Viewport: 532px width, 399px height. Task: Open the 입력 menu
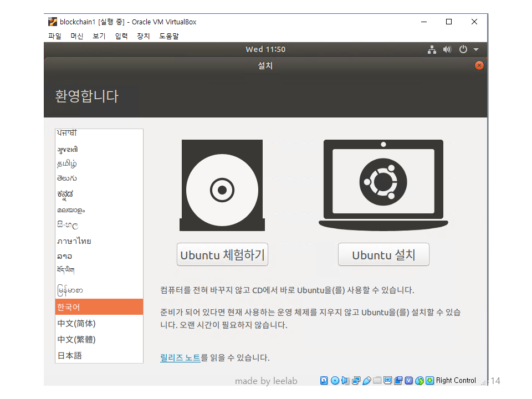[x=121, y=36]
